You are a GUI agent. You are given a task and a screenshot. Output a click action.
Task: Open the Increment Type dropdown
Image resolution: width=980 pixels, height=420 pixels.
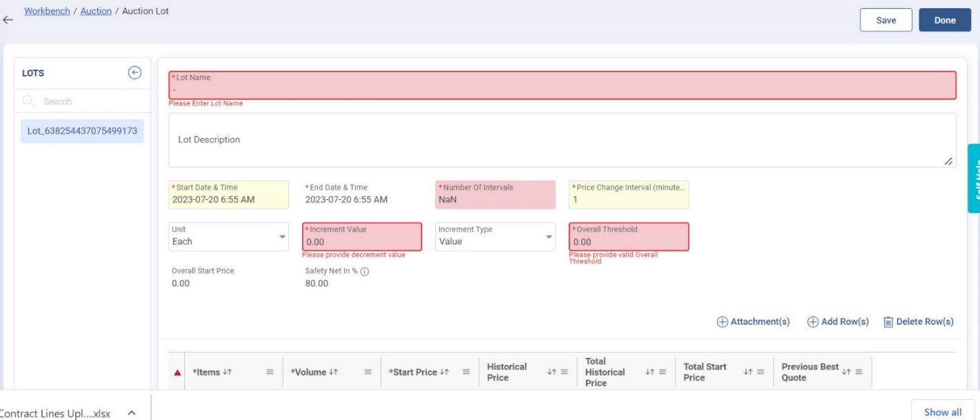pyautogui.click(x=549, y=237)
